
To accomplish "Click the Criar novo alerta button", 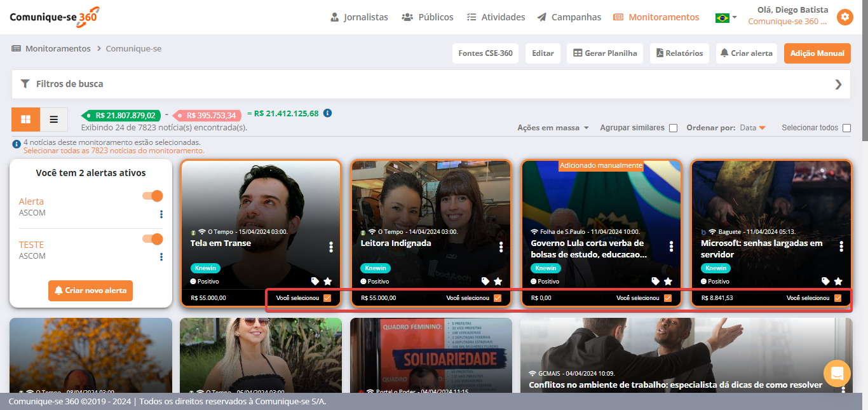I will (x=90, y=290).
